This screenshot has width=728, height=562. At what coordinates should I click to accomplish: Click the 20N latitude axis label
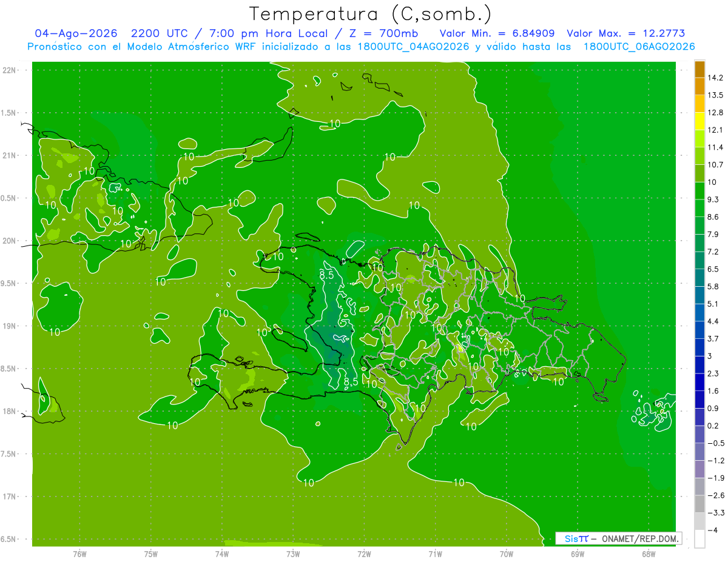(8, 241)
